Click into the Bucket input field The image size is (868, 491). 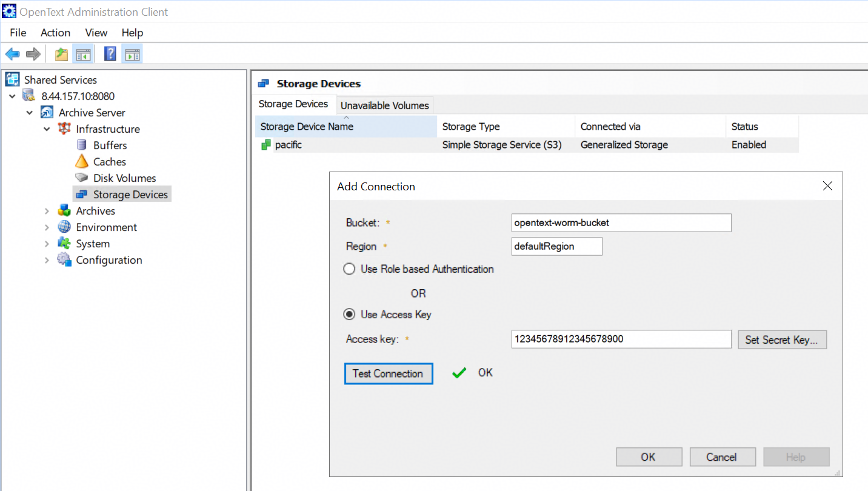621,222
